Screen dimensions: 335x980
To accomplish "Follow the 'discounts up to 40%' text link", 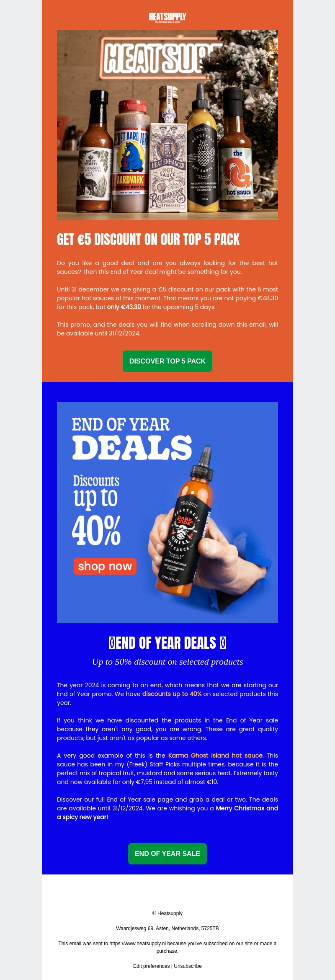I will click(x=172, y=694).
